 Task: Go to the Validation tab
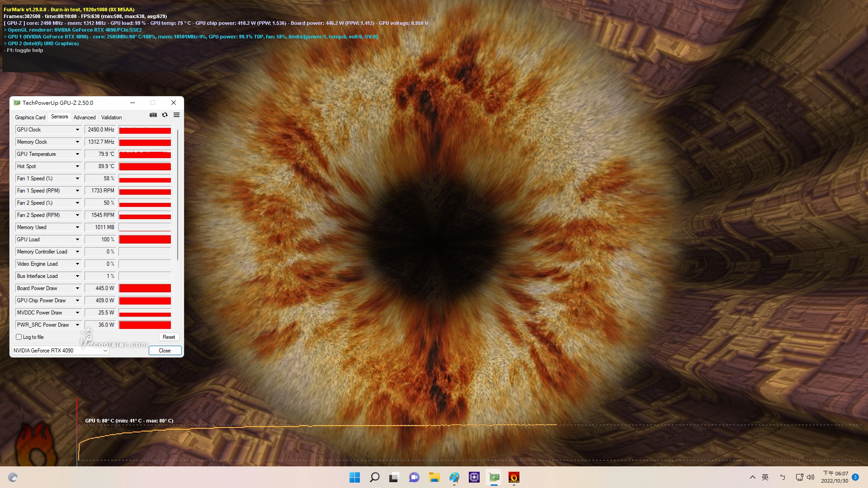click(111, 117)
